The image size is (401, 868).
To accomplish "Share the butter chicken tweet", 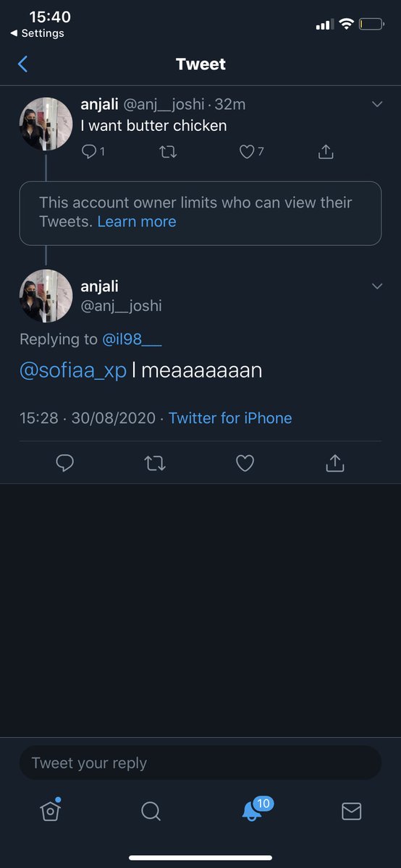I will tap(326, 151).
